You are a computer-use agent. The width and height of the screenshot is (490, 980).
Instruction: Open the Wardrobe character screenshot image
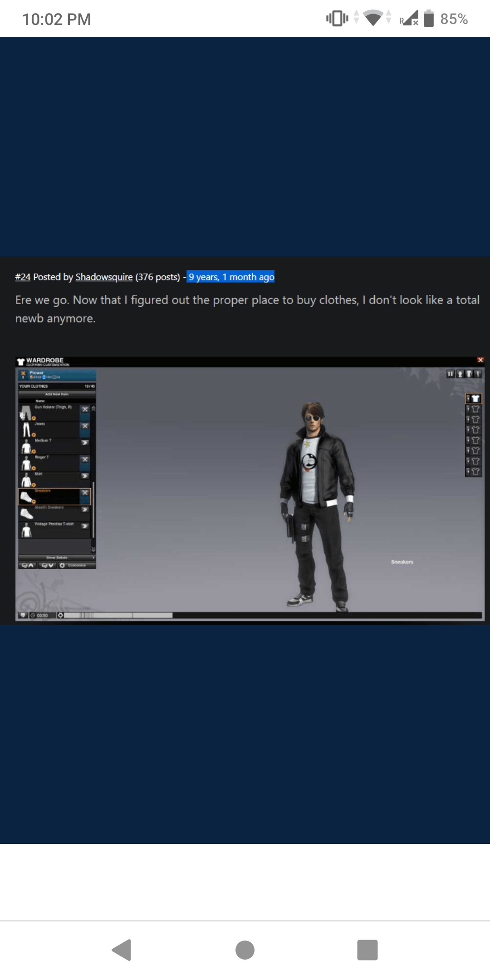coord(250,489)
